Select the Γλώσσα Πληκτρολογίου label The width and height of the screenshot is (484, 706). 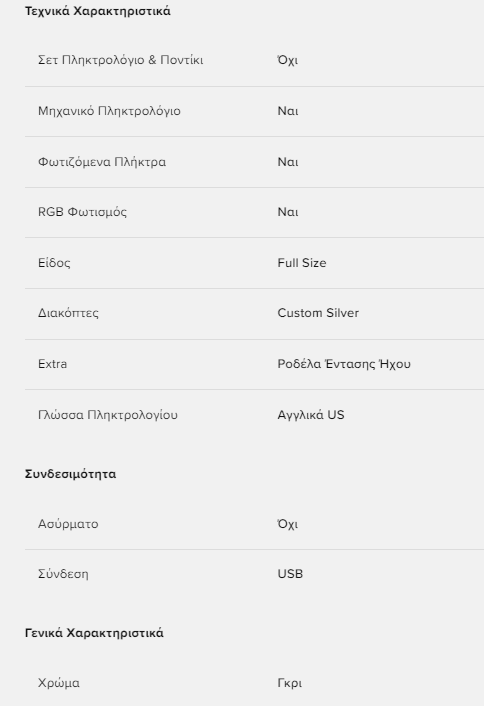[x=108, y=415]
